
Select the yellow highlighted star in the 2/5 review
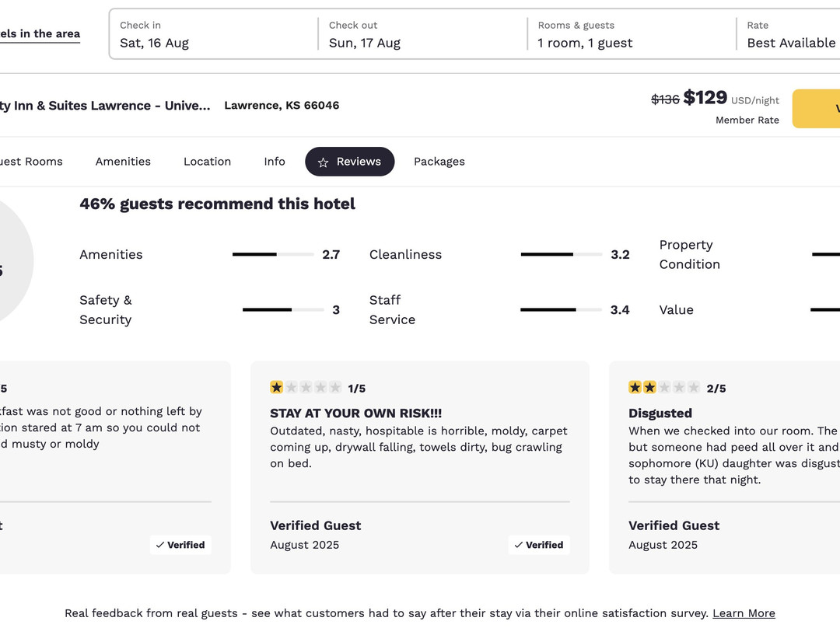(635, 387)
